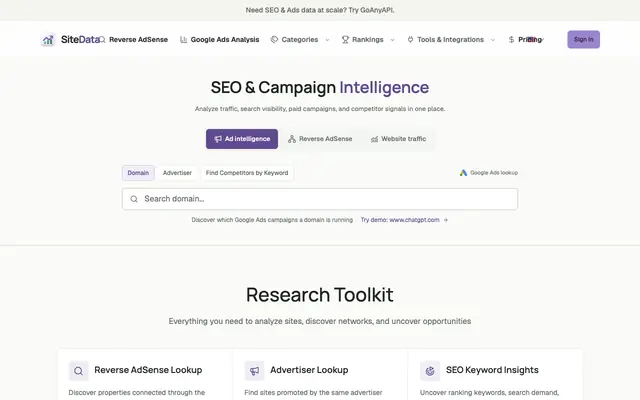The image size is (640, 400).
Task: Click the Advertiser Lookup megaphone card icon
Action: pos(254,371)
